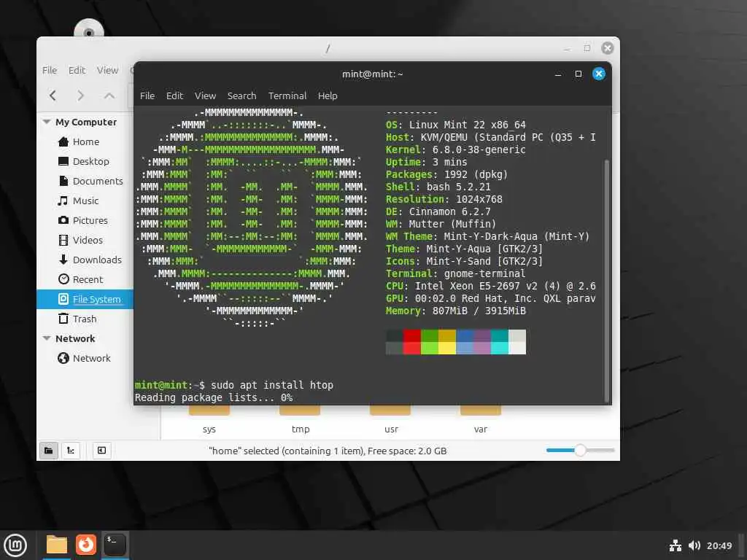Close the file manager window

coord(608,48)
